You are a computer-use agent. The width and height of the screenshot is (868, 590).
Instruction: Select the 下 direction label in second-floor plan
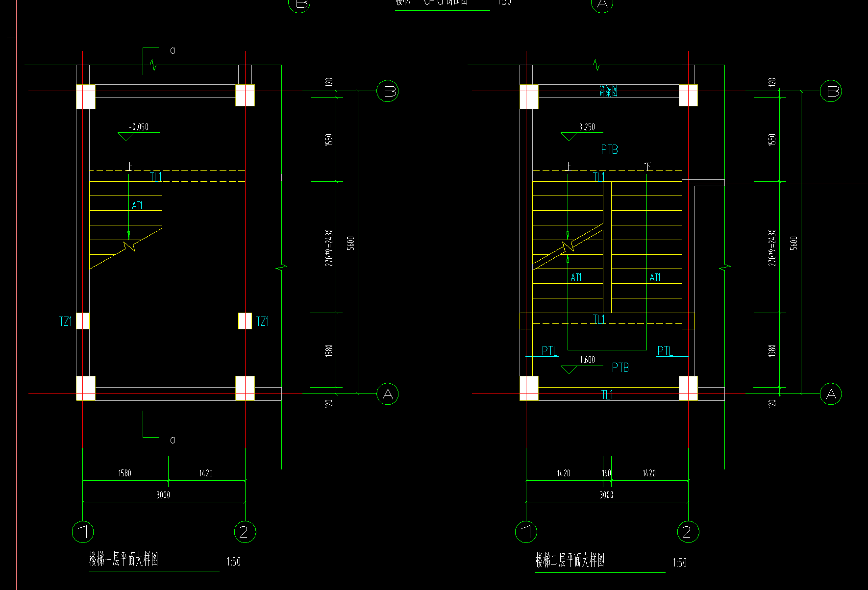(648, 167)
